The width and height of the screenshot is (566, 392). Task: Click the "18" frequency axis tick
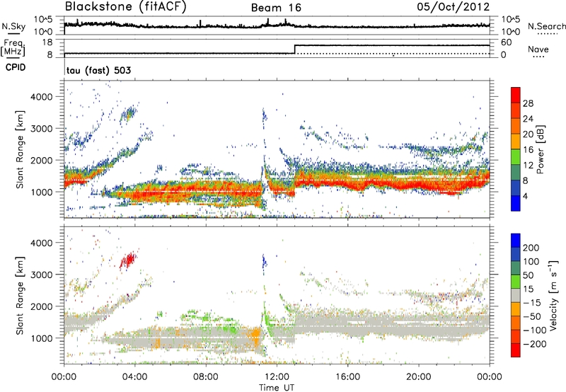(x=47, y=42)
